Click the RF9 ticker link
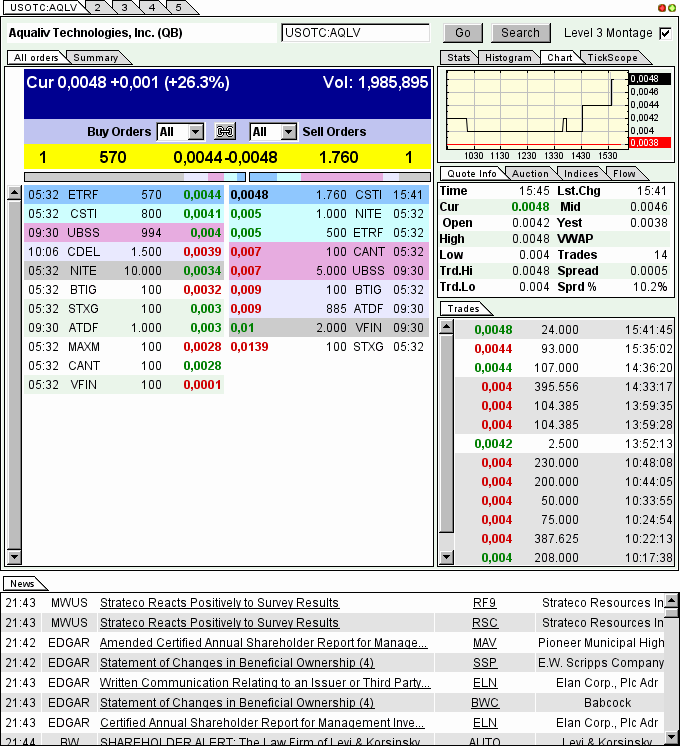680x750 pixels. pyautogui.click(x=484, y=603)
